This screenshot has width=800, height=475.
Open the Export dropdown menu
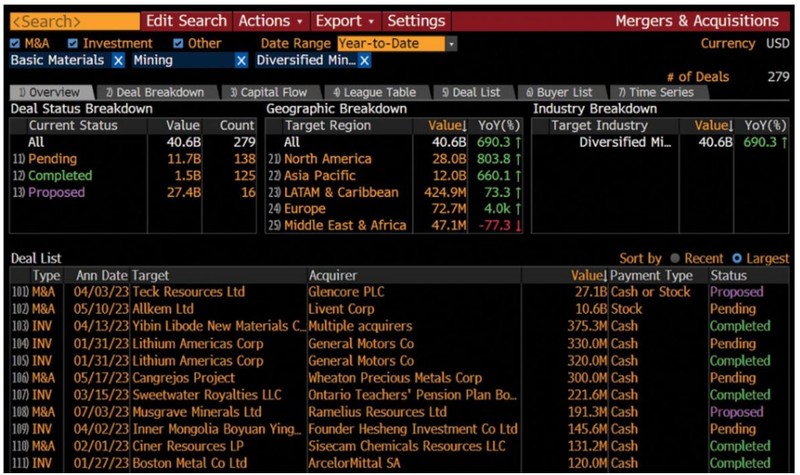point(345,21)
